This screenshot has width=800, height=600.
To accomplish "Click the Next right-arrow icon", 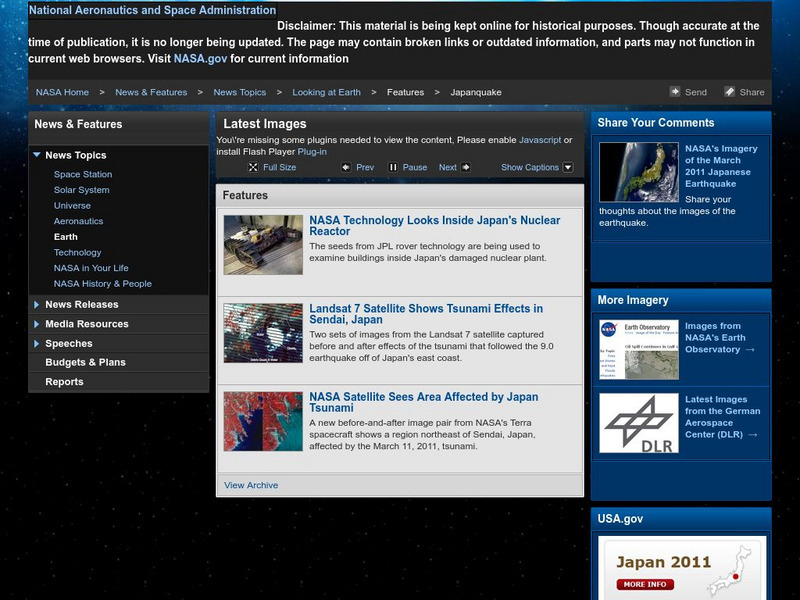I will click(x=465, y=167).
